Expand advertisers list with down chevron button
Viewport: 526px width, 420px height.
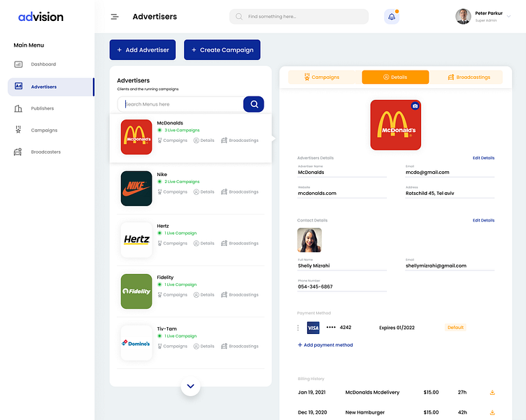190,386
